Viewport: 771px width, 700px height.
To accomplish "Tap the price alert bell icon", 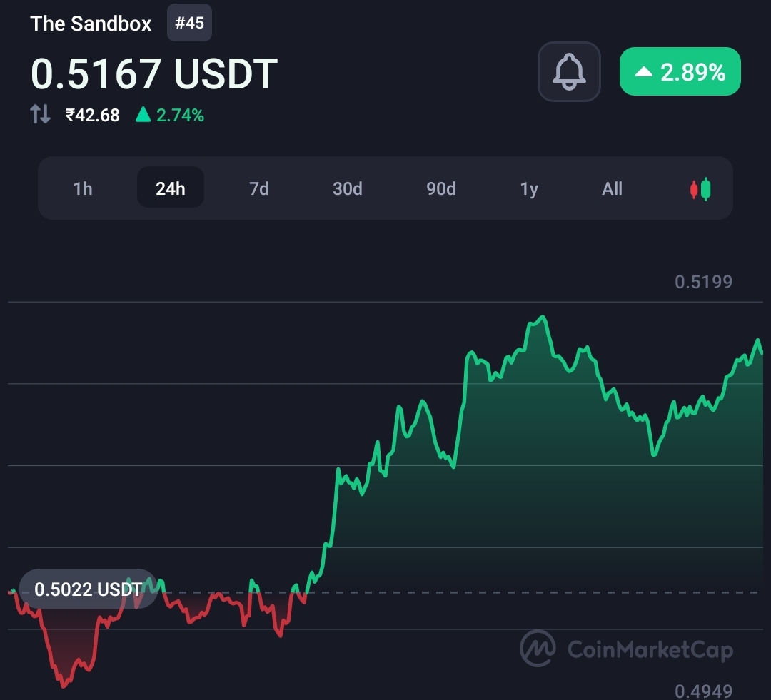I will click(569, 72).
